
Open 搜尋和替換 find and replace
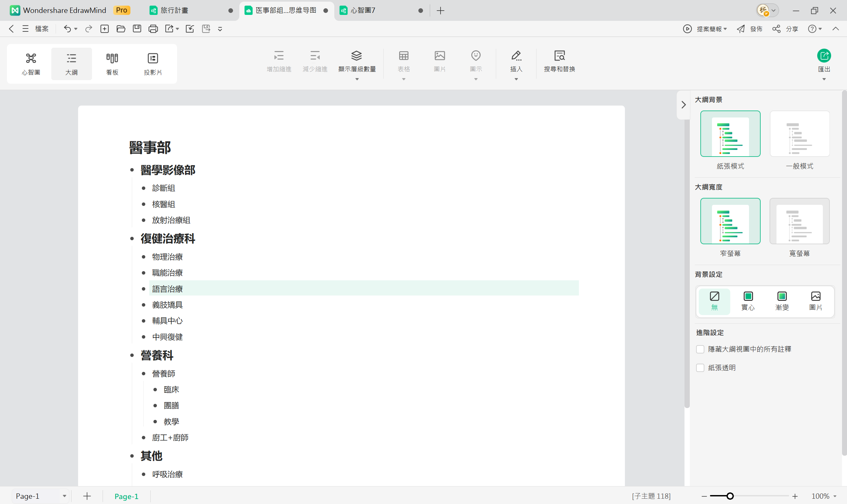click(559, 61)
